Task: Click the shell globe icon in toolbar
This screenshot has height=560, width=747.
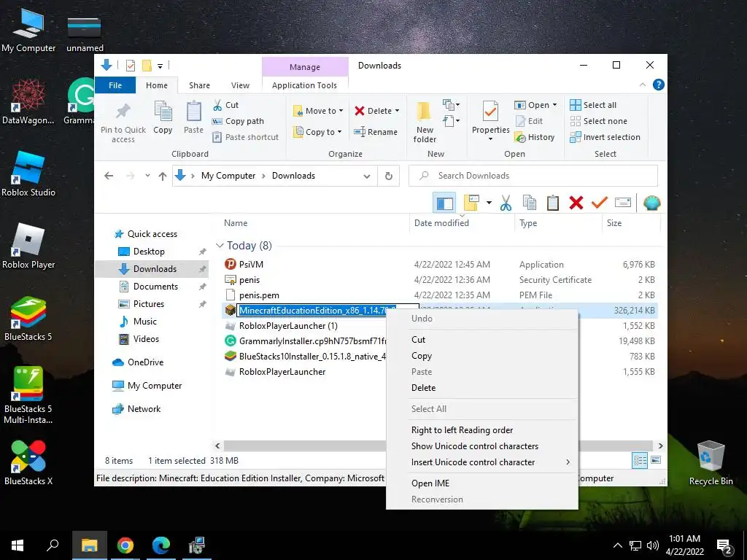Action: pos(651,203)
